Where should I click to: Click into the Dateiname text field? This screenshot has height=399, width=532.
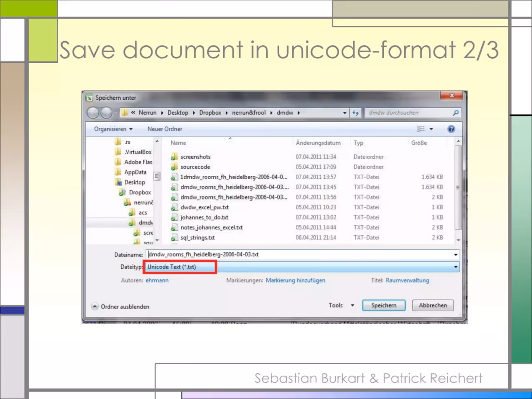click(299, 254)
